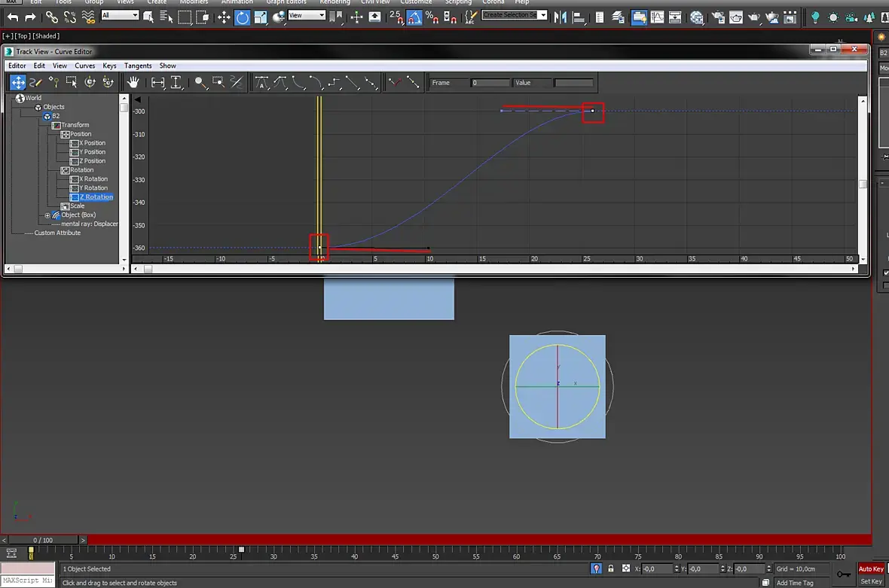The image size is (889, 588).
Task: Click the Set Keys key icon
Action: [x=844, y=575]
